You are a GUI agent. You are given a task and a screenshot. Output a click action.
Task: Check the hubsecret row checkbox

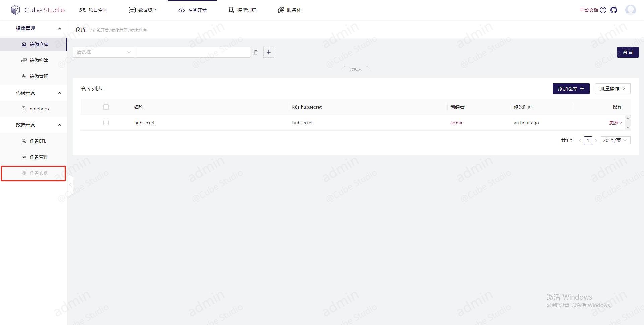tap(106, 123)
